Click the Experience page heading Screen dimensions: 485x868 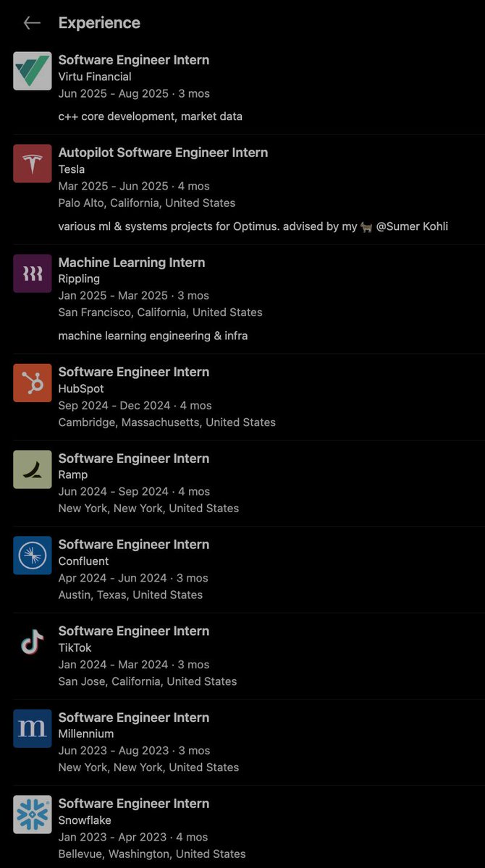[99, 23]
